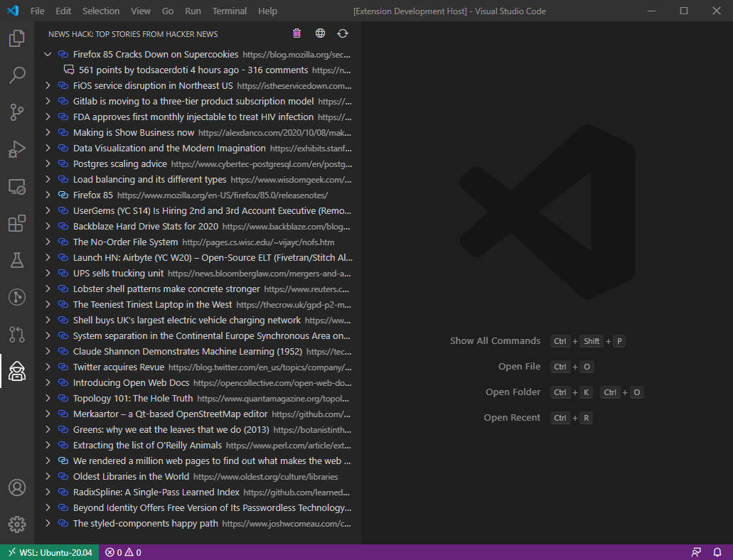Select the 561 points by todsacerdoti comments row
The height and width of the screenshot is (560, 733).
click(x=197, y=70)
